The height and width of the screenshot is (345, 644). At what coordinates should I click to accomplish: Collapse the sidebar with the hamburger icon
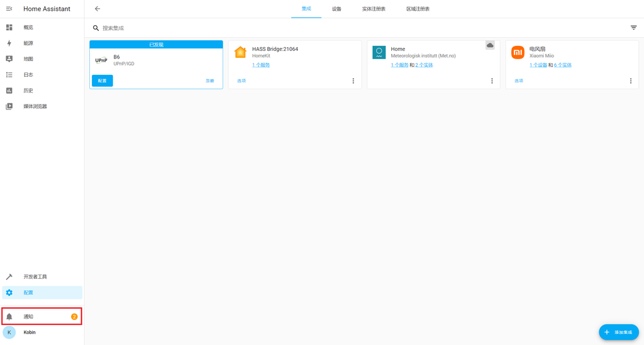[9, 9]
